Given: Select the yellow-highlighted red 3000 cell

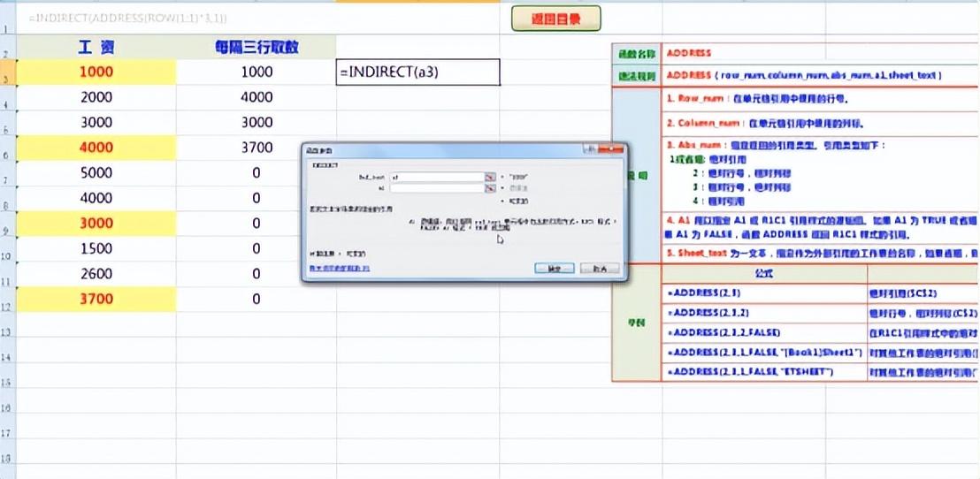Looking at the screenshot, I should click(96, 223).
